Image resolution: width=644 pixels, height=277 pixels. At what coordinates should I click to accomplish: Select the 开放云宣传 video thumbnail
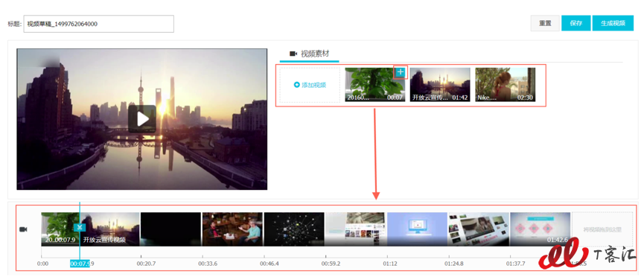click(x=440, y=85)
